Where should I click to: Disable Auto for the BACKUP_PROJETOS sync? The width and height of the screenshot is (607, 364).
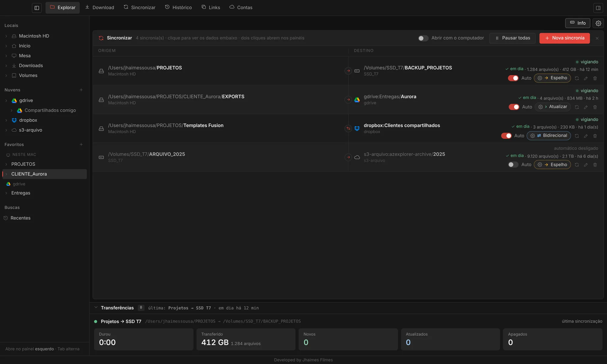tap(513, 78)
